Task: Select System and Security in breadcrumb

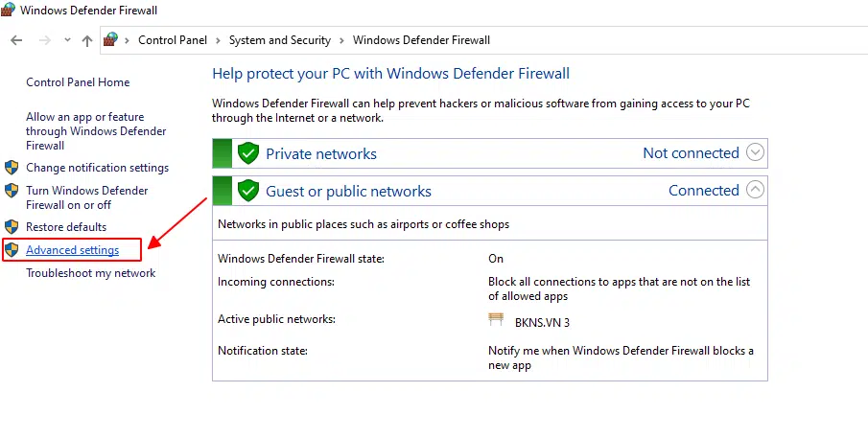Action: tap(279, 40)
